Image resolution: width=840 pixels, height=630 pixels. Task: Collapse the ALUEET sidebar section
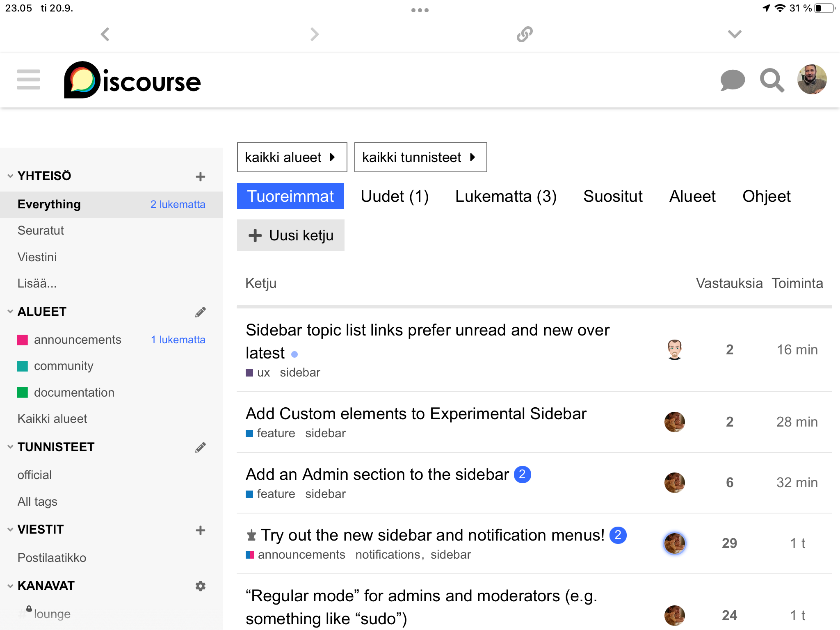point(10,312)
